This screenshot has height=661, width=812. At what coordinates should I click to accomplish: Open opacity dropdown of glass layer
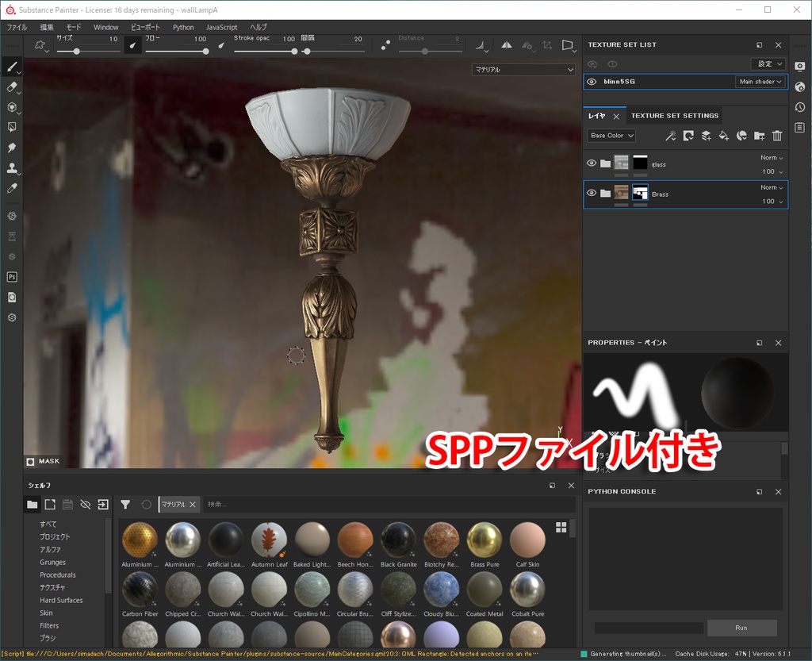click(772, 171)
